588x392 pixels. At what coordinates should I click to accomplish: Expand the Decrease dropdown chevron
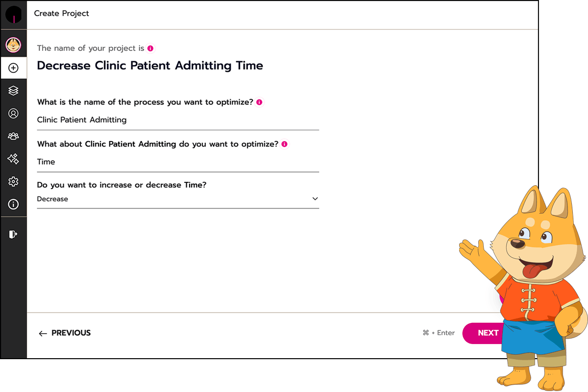[315, 199]
